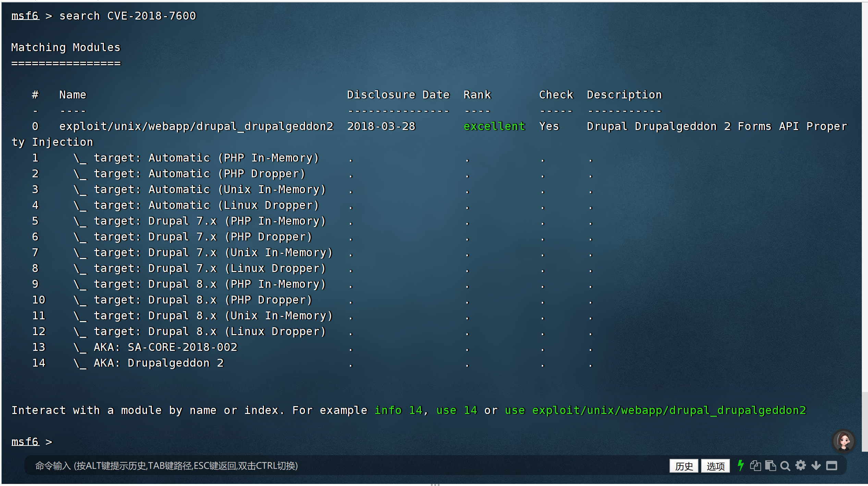This screenshot has width=868, height=486.
Task: Click the assistant avatar icon
Action: pyautogui.click(x=843, y=440)
